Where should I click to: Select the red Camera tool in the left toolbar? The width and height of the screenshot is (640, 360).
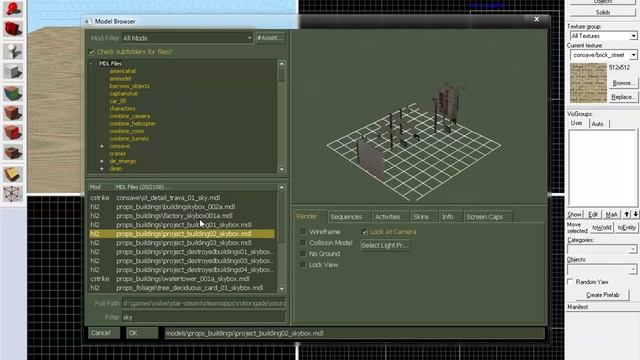pos(13,9)
